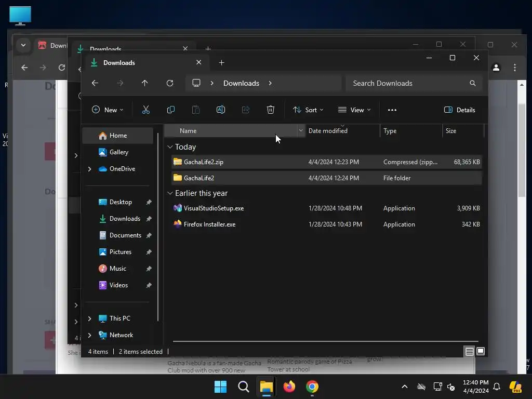Expand This PC tree node
Image resolution: width=532 pixels, height=399 pixels.
[x=89, y=318]
